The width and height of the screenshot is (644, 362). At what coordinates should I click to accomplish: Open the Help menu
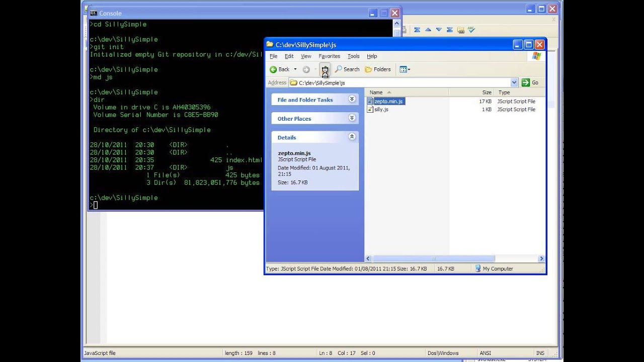tap(372, 56)
